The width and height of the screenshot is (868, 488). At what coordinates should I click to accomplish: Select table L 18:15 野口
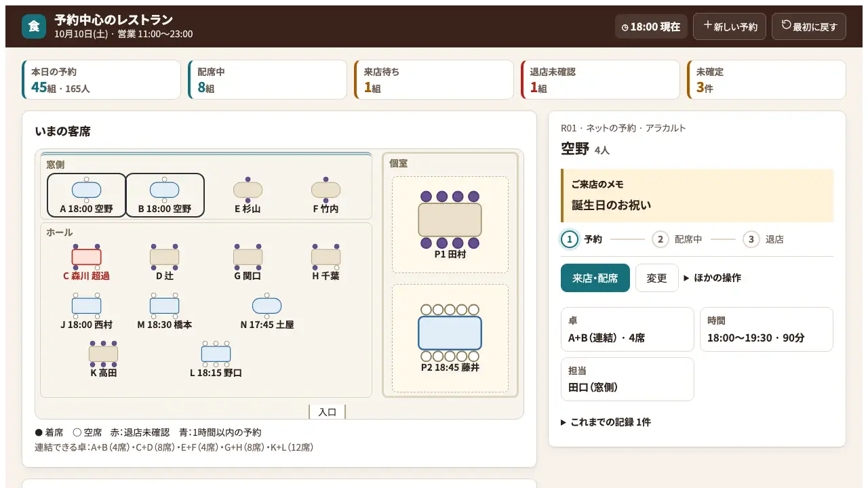[216, 359]
